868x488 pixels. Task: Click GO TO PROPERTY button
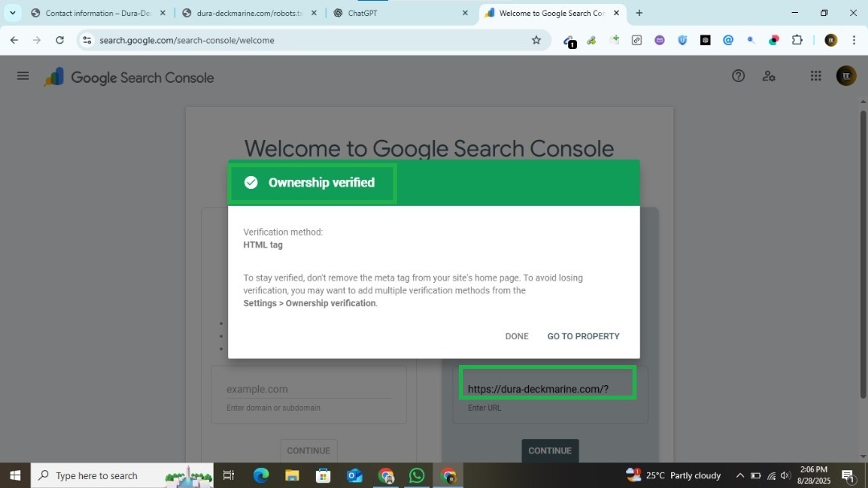[583, 336]
